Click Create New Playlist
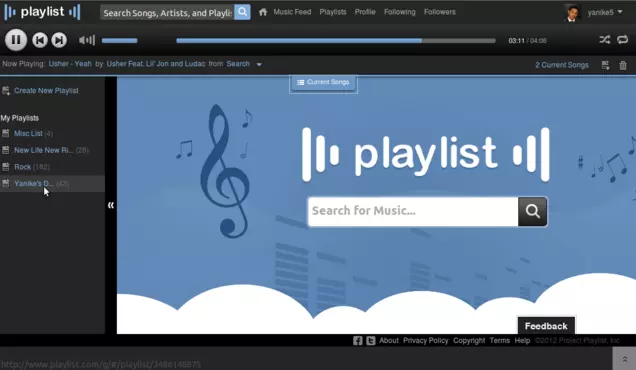636x370 pixels. 46,91
